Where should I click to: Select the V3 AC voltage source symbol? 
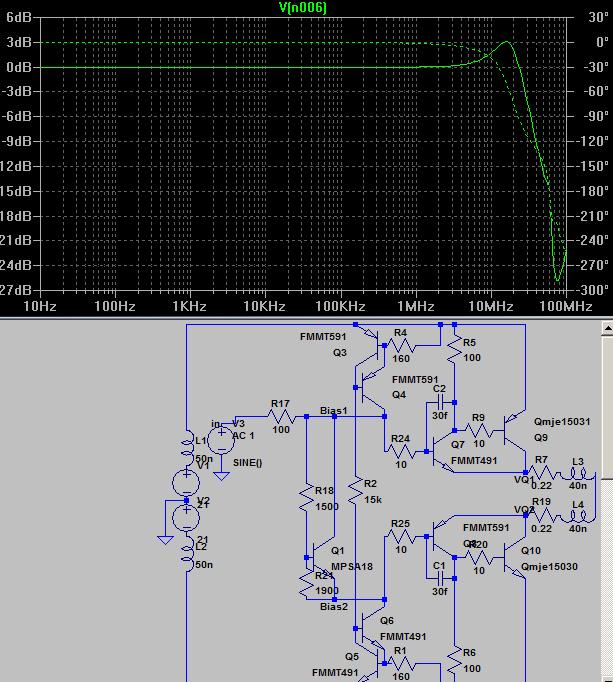(x=221, y=440)
